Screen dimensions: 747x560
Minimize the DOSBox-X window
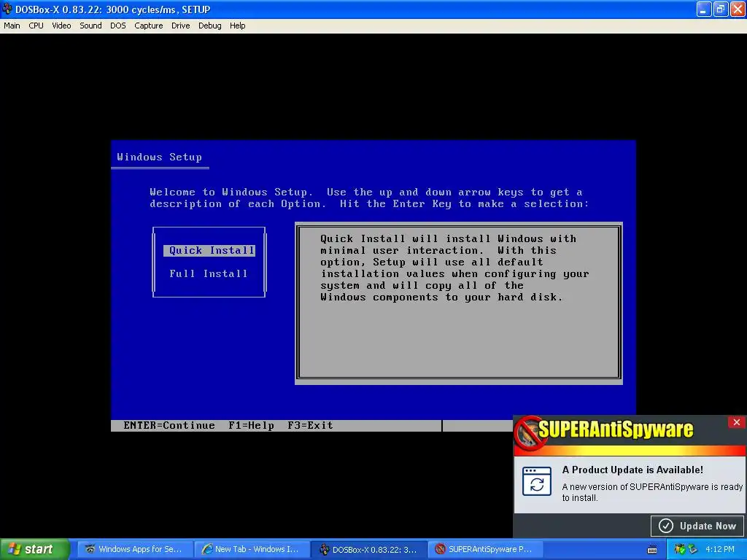point(704,9)
